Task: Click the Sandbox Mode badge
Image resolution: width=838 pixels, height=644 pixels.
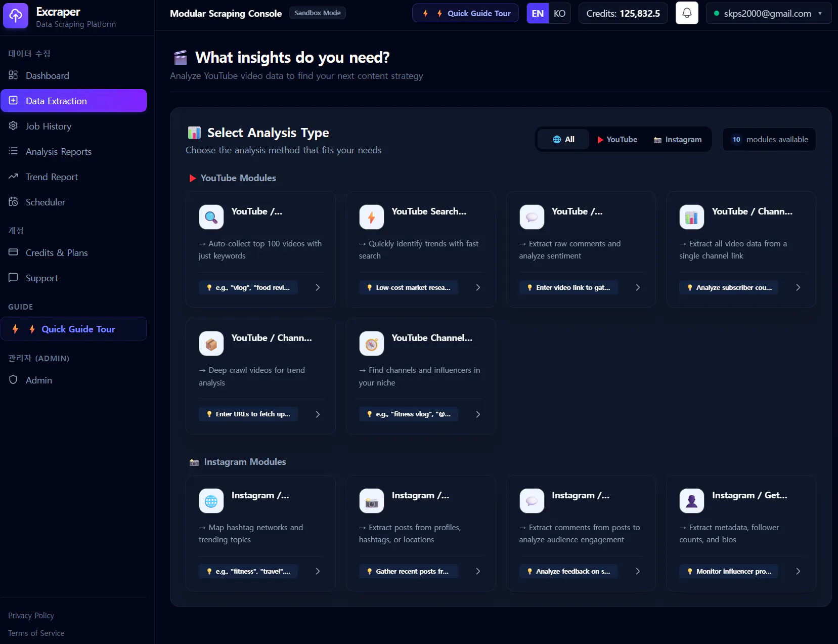Action: pos(318,13)
